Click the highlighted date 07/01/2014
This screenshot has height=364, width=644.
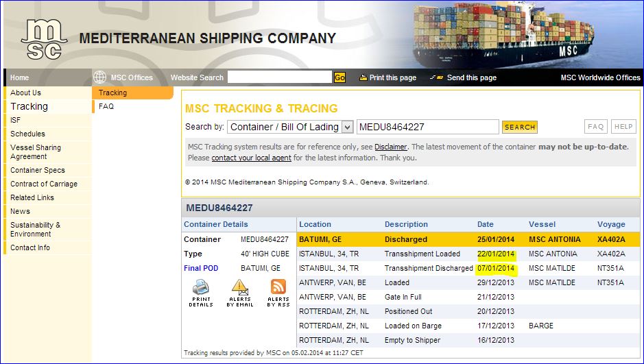[x=496, y=269]
